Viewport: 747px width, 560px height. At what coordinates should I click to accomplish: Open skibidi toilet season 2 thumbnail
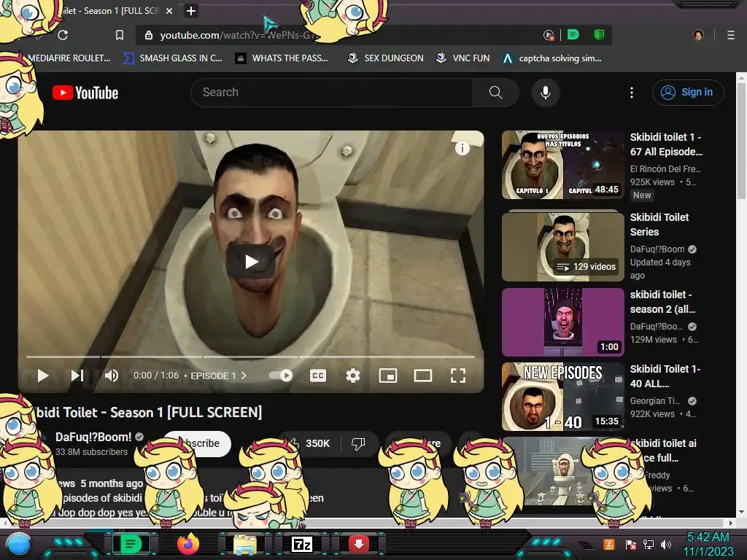562,322
